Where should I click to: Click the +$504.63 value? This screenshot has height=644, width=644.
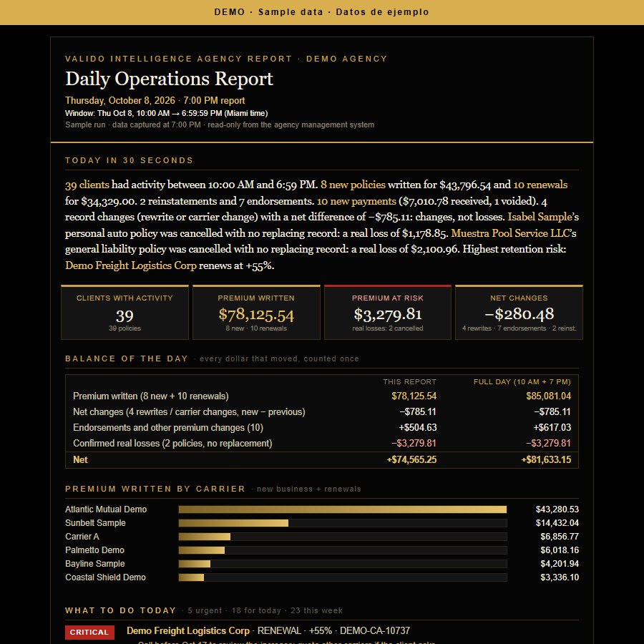(x=418, y=428)
